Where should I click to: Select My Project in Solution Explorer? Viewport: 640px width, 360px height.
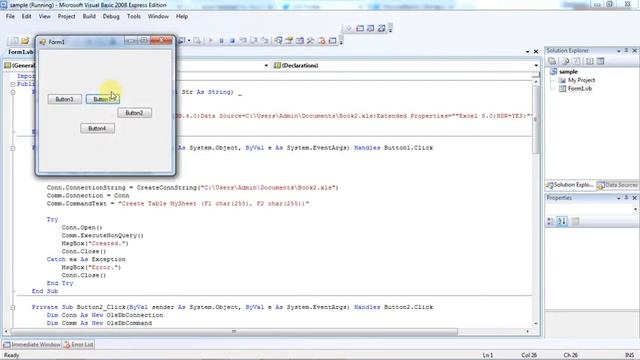(581, 80)
